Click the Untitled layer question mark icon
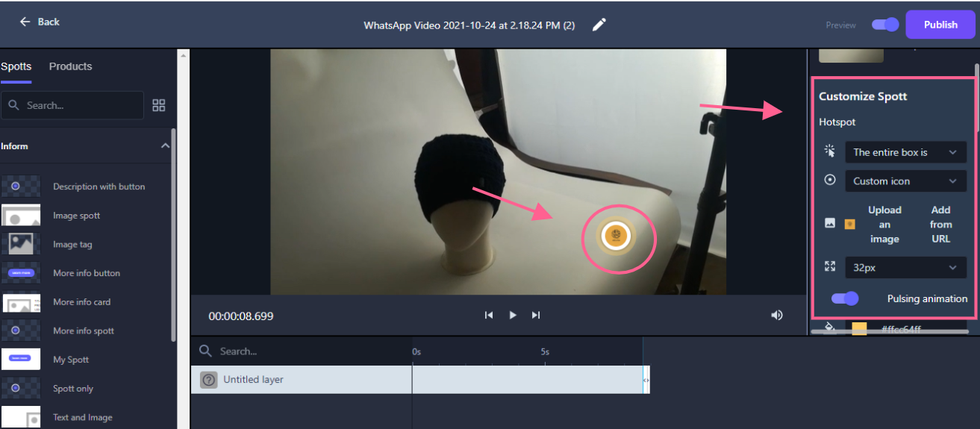The height and width of the screenshot is (429, 980). (x=208, y=380)
